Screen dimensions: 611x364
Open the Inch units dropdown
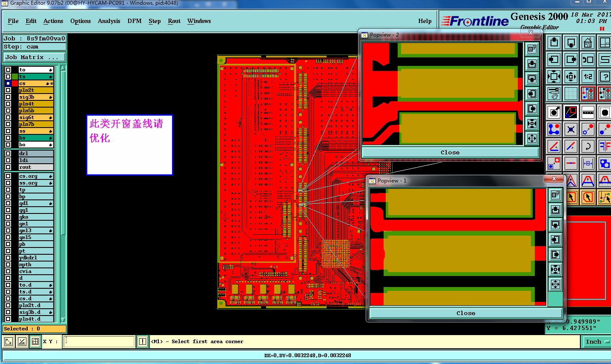pos(596,341)
